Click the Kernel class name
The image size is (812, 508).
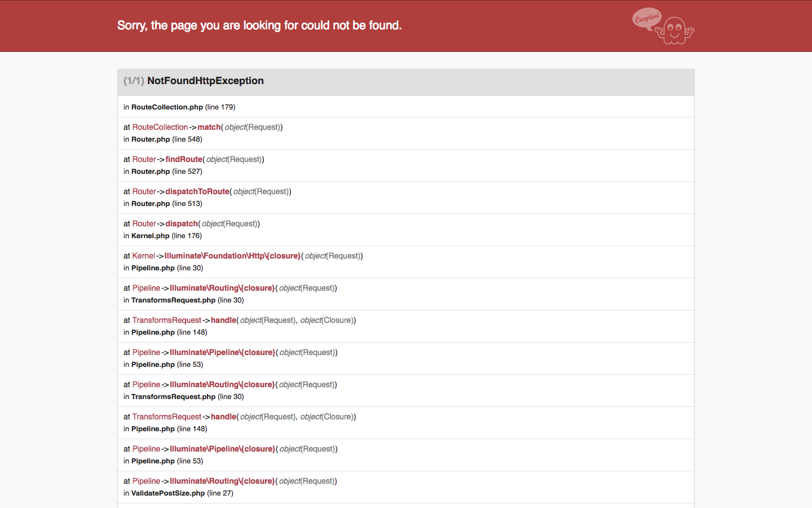(x=144, y=256)
